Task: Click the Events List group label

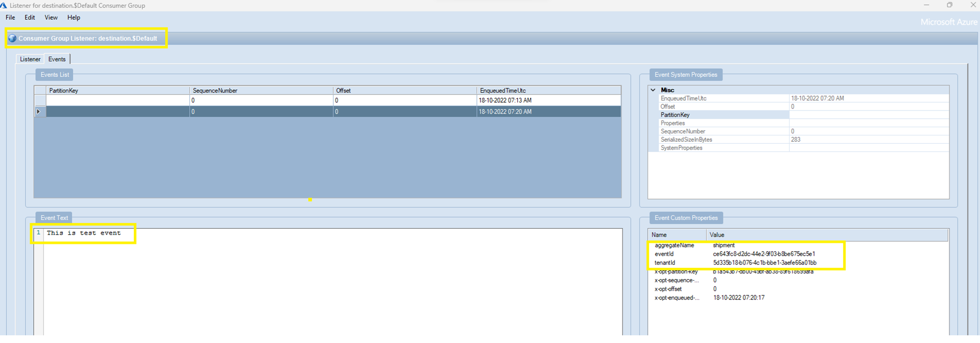Action: (54, 75)
